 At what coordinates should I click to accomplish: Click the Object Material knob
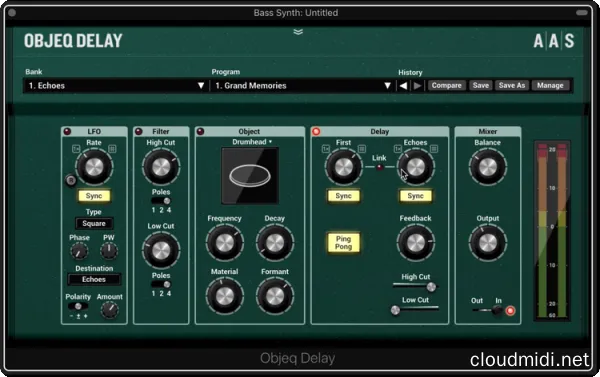(x=225, y=296)
